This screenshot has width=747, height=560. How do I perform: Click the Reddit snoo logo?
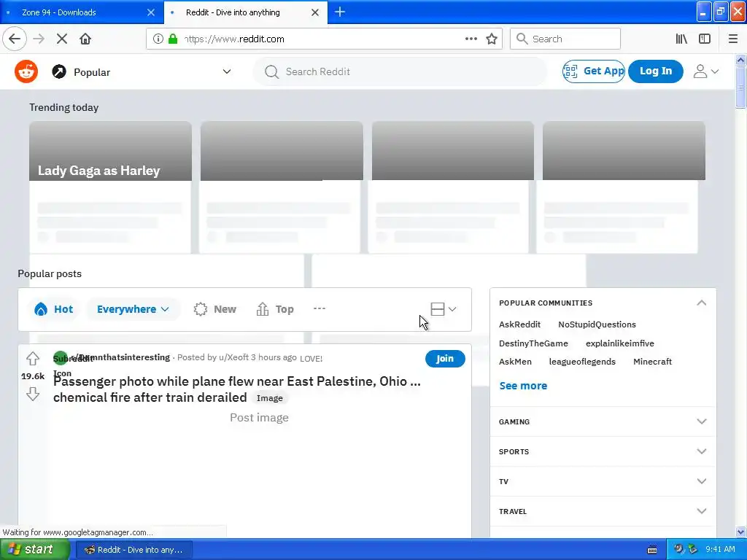(26, 72)
